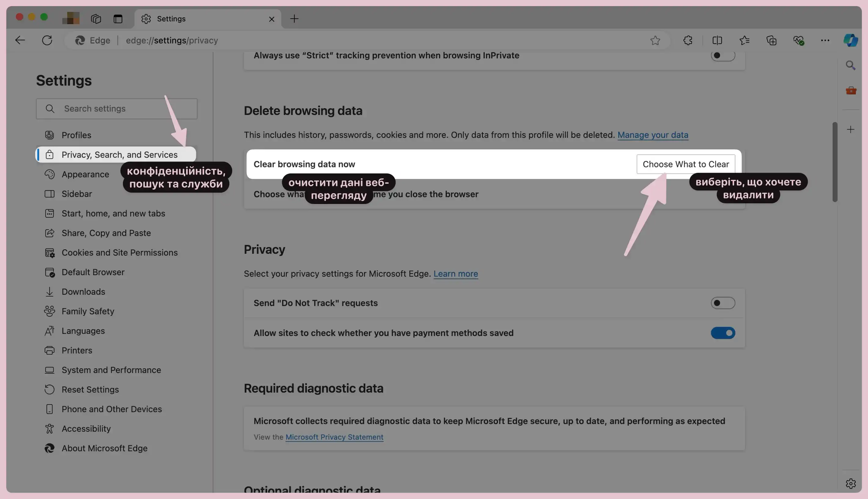The image size is (868, 499).
Task: Toggle vertical tabs icon in title bar
Action: point(118,19)
